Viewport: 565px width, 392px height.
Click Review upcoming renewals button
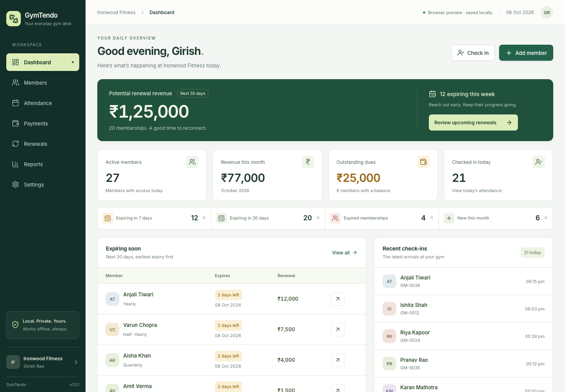point(473,123)
